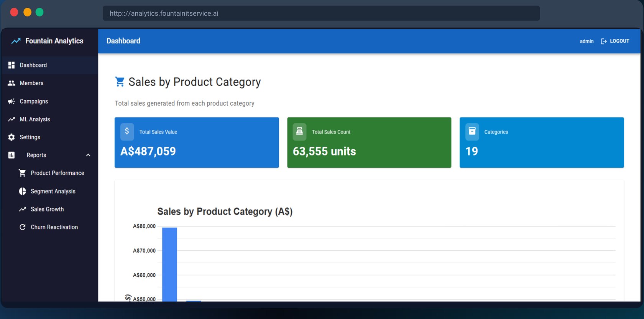Click the Sales Growth arrow icon
Screen dimensions: 644x319
tap(23, 209)
